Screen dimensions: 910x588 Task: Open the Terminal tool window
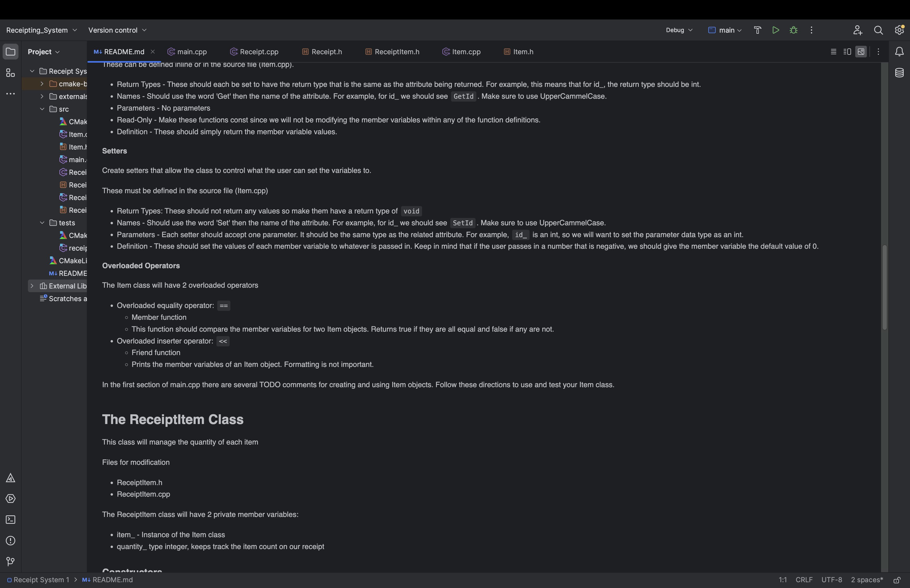pos(10,520)
